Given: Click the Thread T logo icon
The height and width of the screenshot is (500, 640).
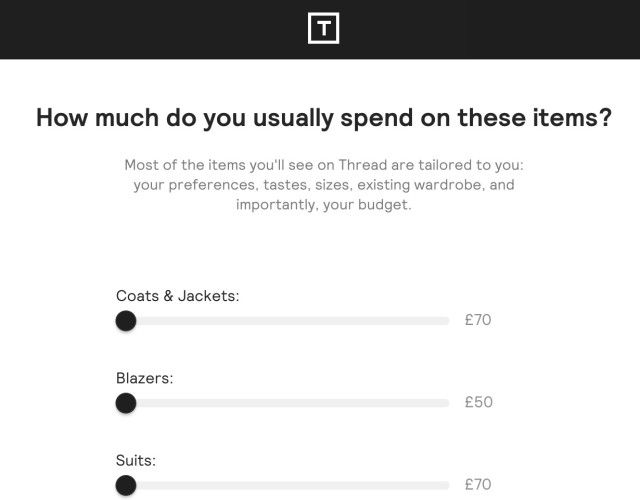Looking at the screenshot, I should (x=323, y=28).
